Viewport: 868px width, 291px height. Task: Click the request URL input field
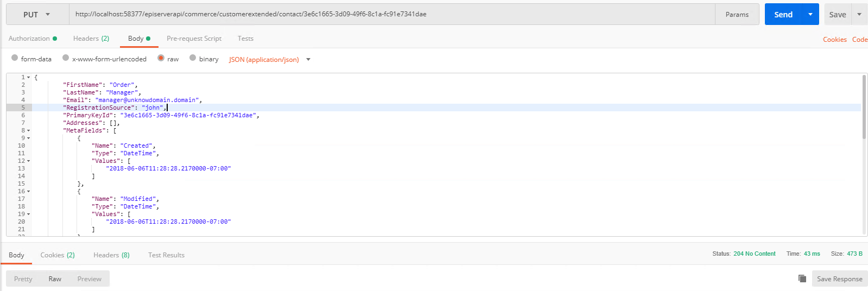coord(391,15)
